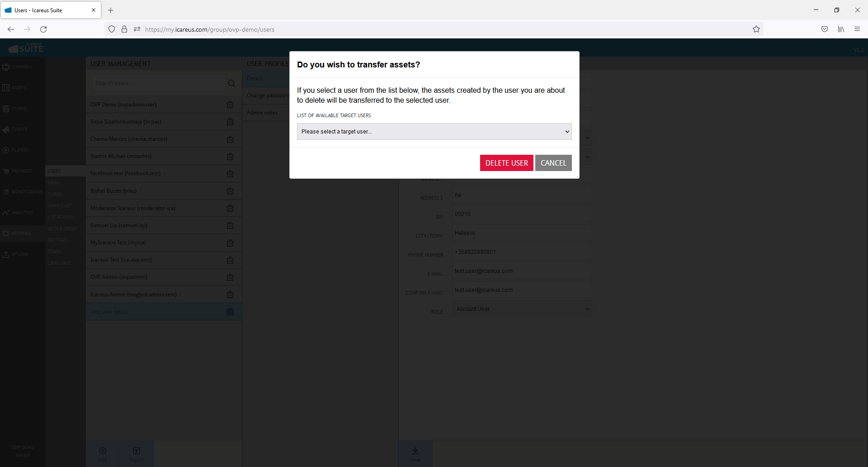Open the Admin notes tab

click(262, 113)
